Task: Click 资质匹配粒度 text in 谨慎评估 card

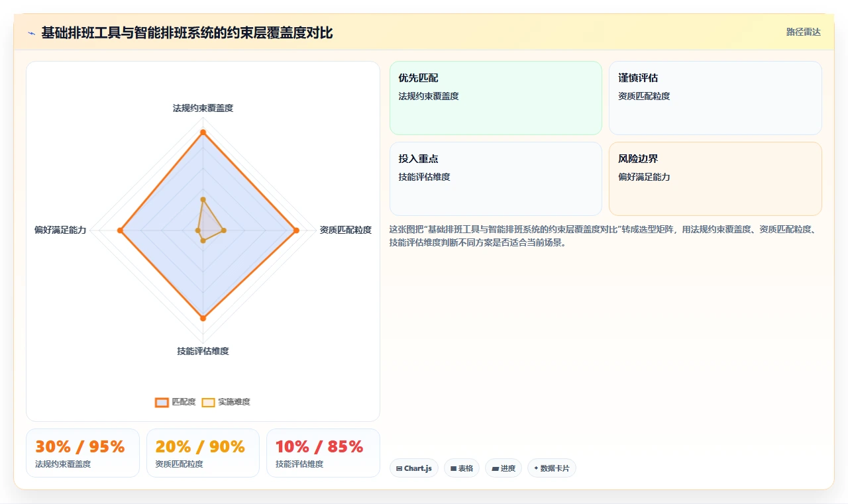Action: pyautogui.click(x=644, y=96)
